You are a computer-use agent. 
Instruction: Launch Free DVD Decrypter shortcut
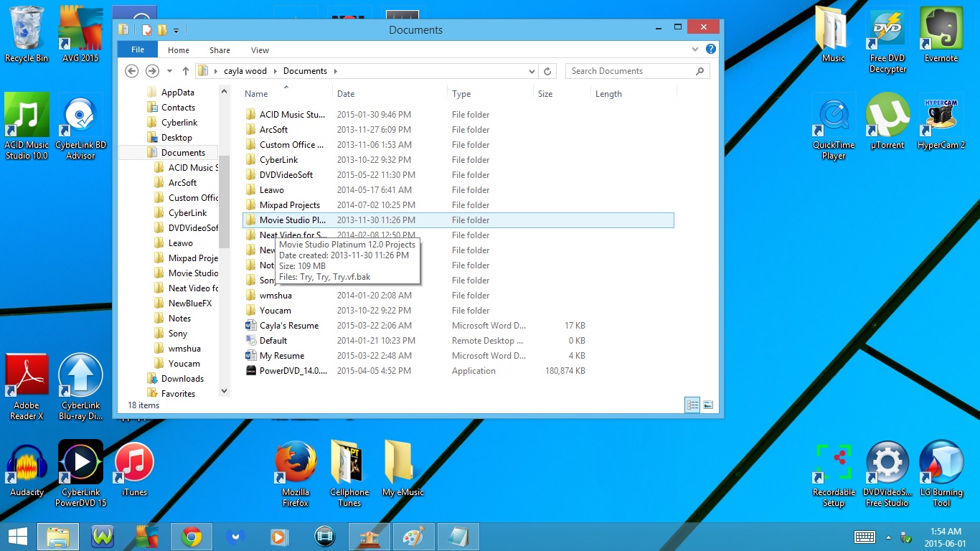click(887, 39)
